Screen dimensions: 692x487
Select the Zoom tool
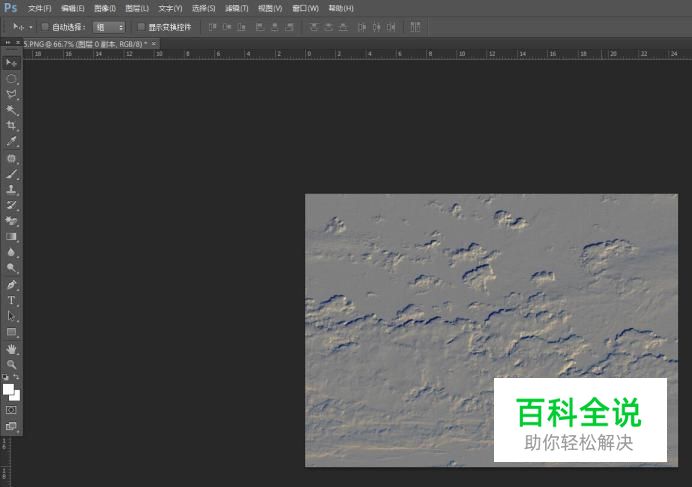coord(12,364)
